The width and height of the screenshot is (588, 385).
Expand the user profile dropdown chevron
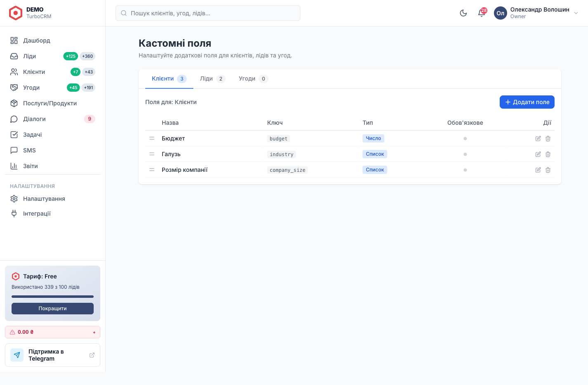point(576,13)
